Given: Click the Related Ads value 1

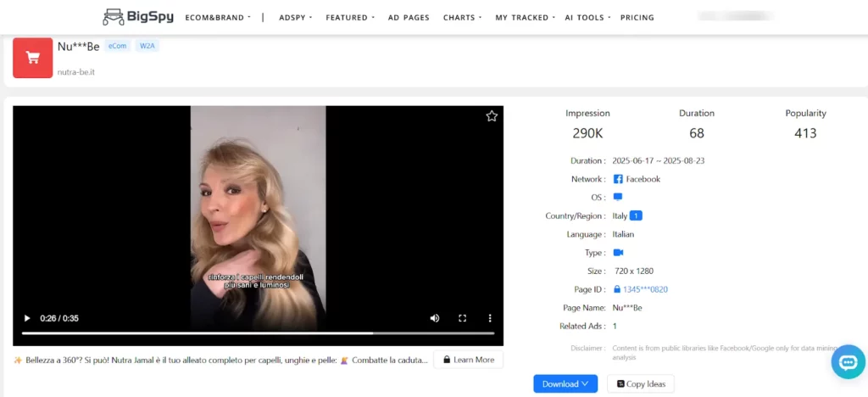Looking at the screenshot, I should pos(615,326).
